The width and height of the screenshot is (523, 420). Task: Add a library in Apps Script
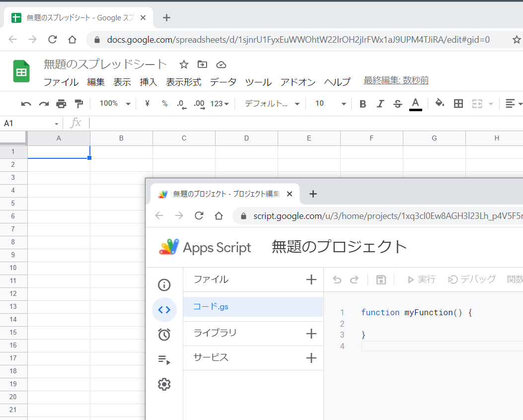tap(311, 334)
